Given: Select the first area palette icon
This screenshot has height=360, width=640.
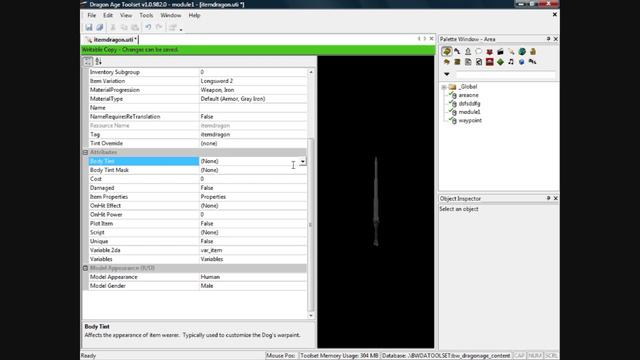Looking at the screenshot, I should (x=446, y=51).
